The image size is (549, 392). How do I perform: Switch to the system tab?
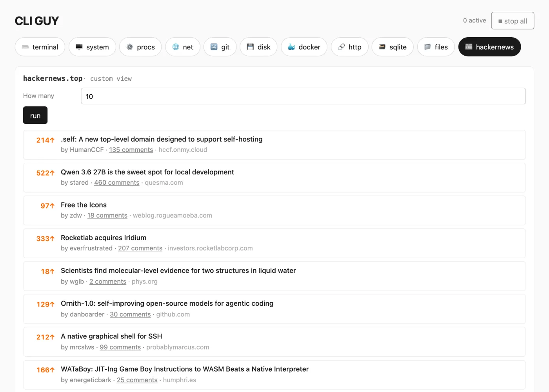[92, 47]
